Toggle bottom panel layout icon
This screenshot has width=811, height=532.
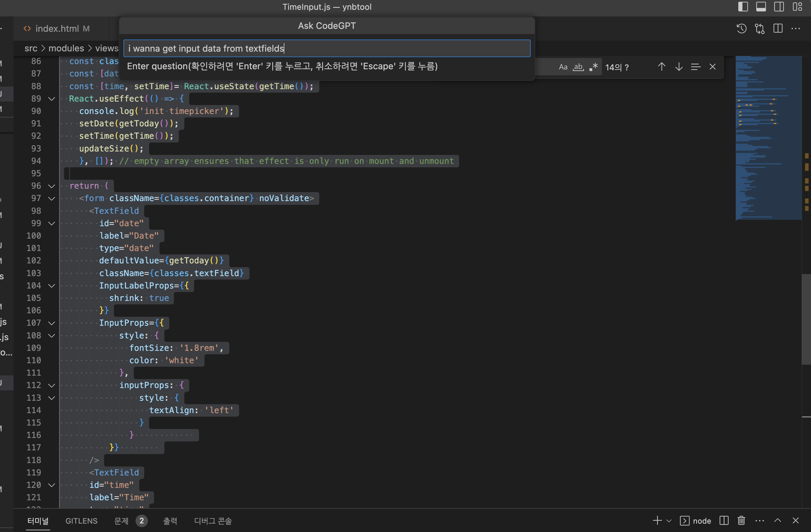point(761,7)
